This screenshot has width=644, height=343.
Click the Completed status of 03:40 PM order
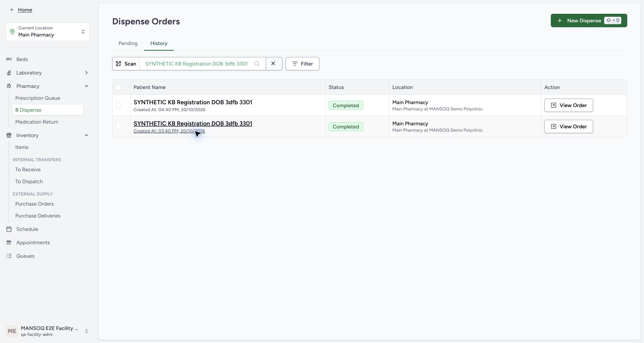[346, 127]
